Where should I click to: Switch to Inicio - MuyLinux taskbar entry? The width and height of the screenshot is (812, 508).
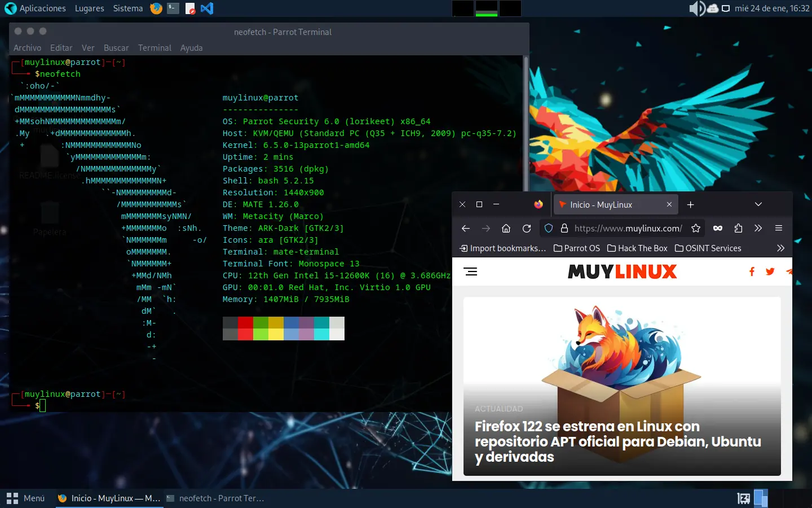(x=109, y=498)
